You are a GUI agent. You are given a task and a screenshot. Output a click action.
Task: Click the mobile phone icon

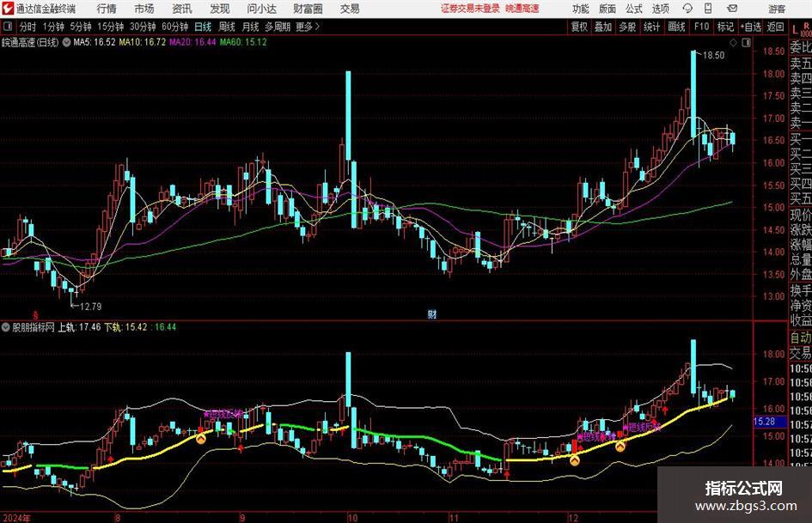pos(708,9)
